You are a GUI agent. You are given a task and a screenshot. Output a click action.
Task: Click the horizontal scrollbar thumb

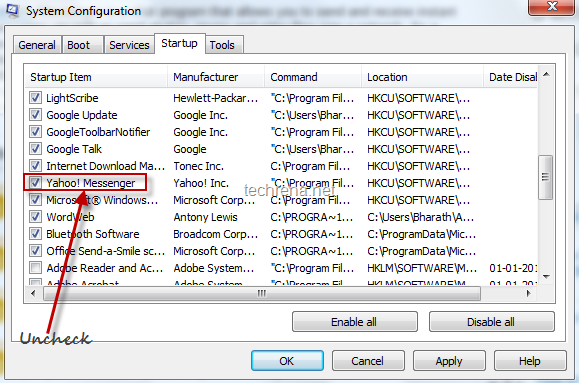[x=262, y=294]
